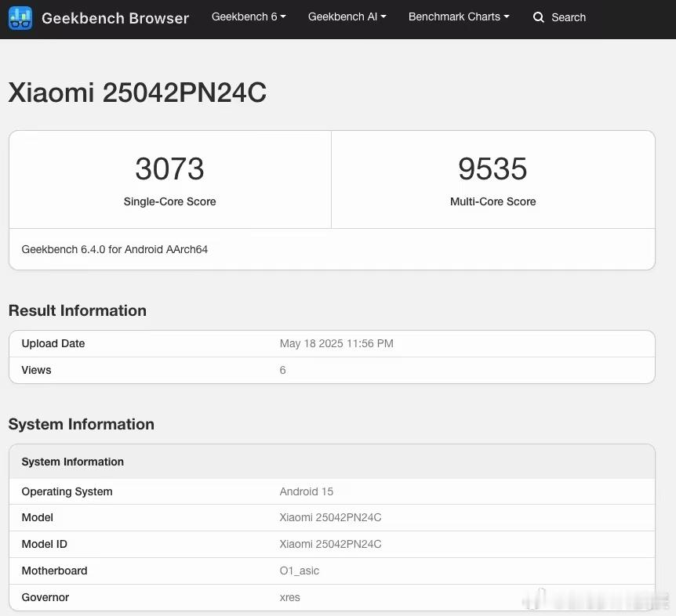Viewport: 676px width, 616px height.
Task: Select the 9535 multi-core score value
Action: (492, 168)
